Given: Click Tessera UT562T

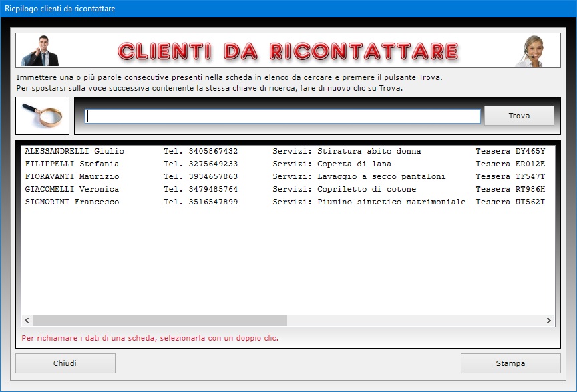Looking at the screenshot, I should point(510,202).
